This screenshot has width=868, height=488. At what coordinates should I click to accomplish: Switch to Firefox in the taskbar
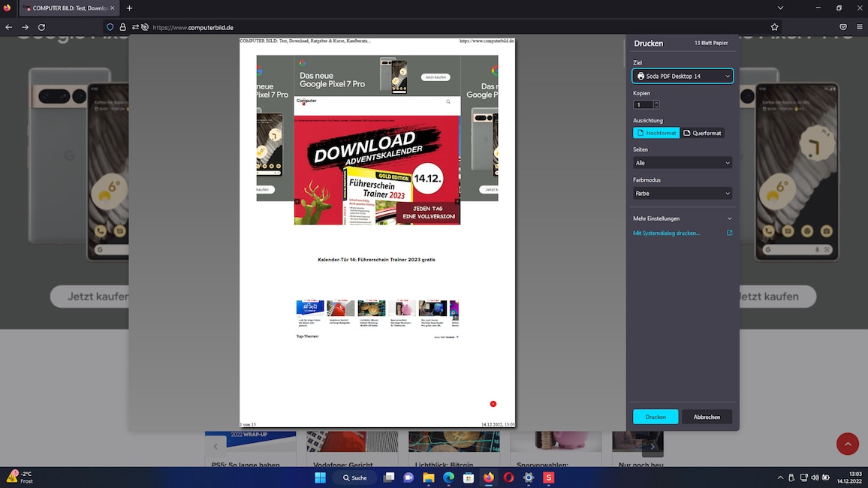488,477
